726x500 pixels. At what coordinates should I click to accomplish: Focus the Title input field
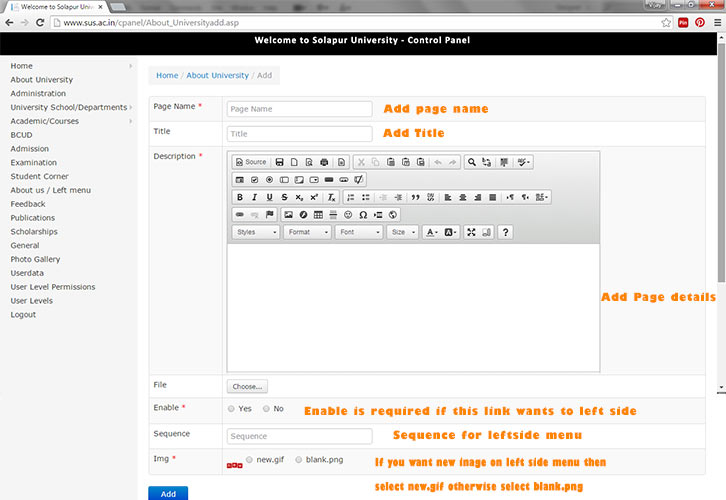[300, 134]
